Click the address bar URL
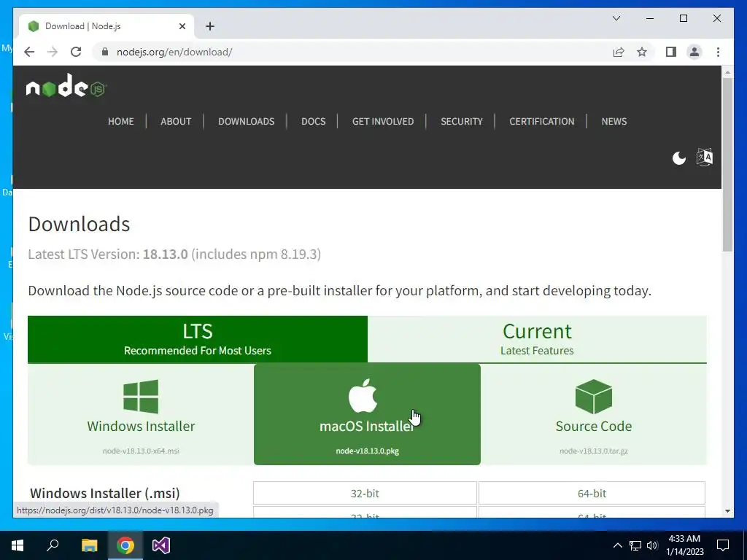The width and height of the screenshot is (747, 560). coord(174,52)
